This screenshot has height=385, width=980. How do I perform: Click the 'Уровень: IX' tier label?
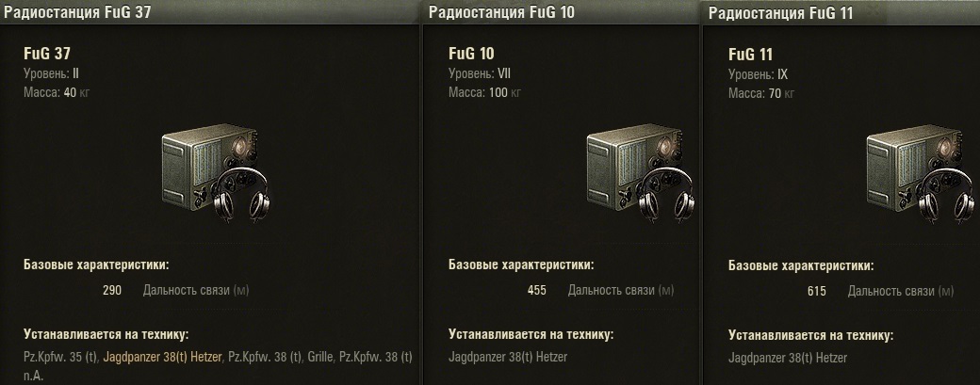coord(759,75)
